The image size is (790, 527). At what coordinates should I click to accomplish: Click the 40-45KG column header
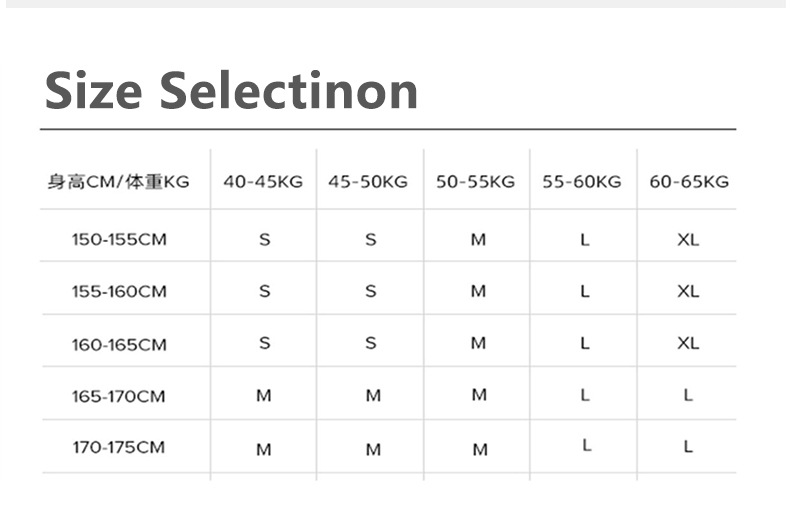(x=263, y=182)
